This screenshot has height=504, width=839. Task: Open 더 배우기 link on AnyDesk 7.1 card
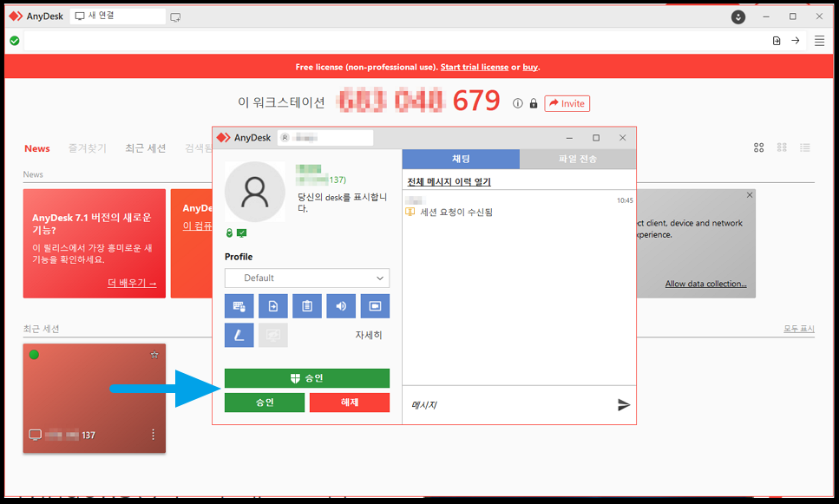click(x=132, y=283)
